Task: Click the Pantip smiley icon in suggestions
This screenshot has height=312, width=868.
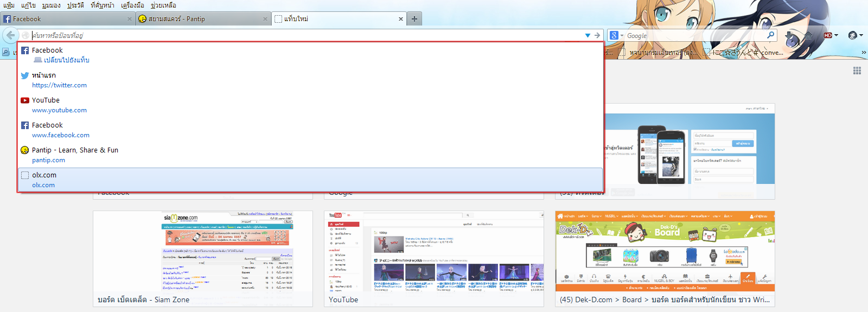Action: pos(25,150)
